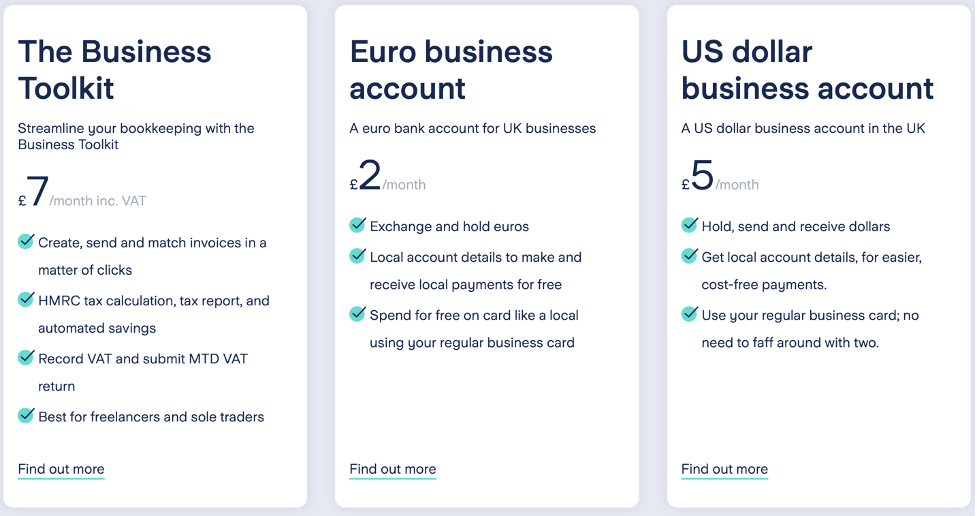Click checkmark icon beside Exchange and hold euros
This screenshot has height=516, width=977.
[358, 225]
